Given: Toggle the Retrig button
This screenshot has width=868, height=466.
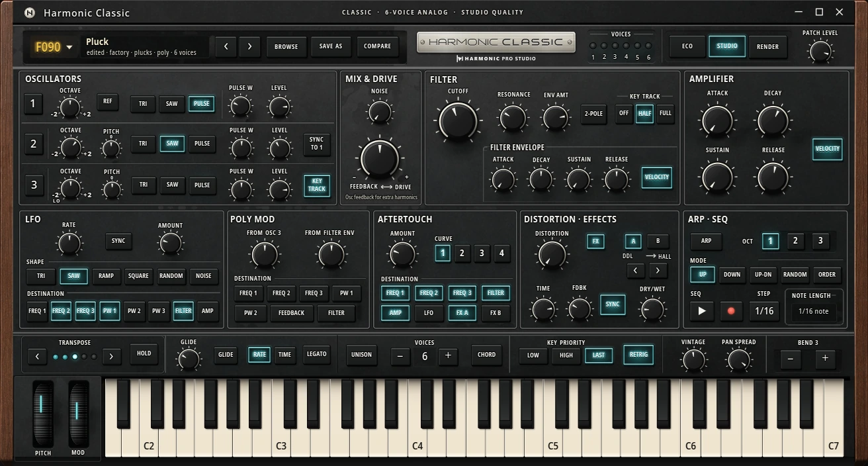Looking at the screenshot, I should click(x=638, y=355).
